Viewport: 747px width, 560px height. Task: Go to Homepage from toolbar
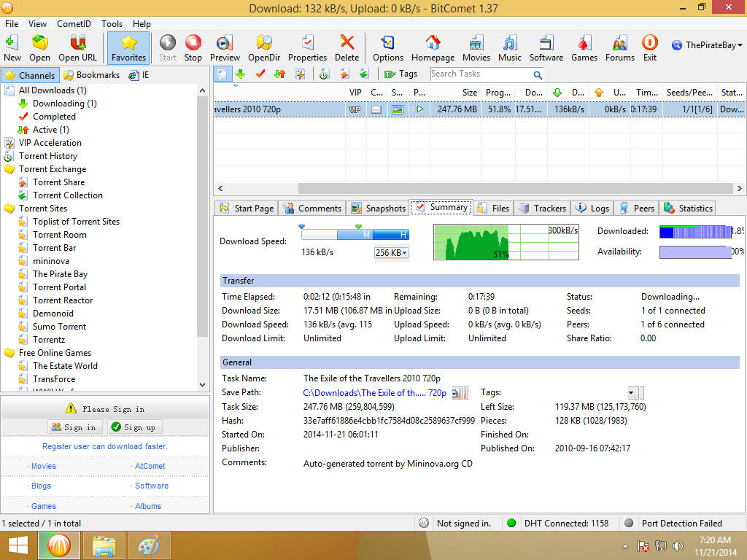(433, 48)
